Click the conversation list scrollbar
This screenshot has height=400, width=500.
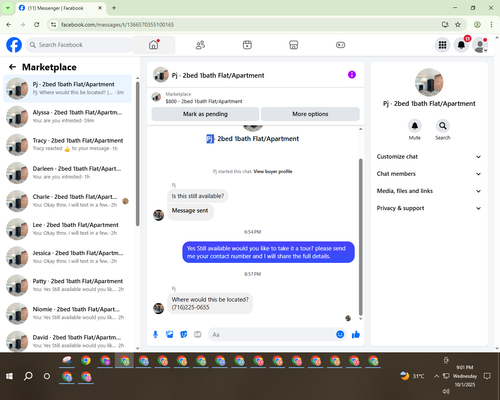click(x=138, y=154)
